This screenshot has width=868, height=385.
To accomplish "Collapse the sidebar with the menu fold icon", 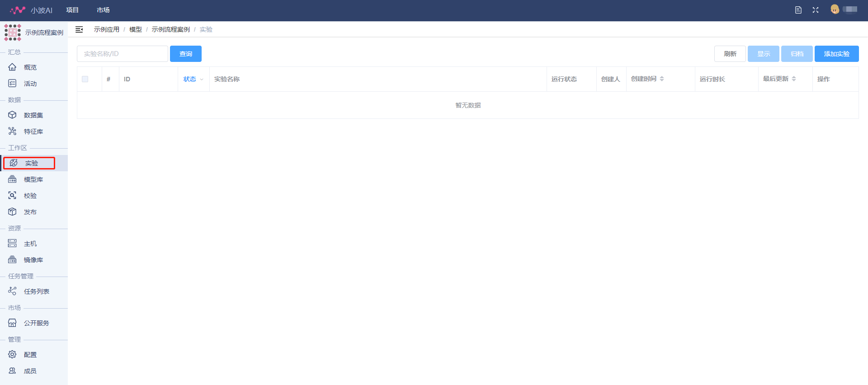I will coord(79,29).
